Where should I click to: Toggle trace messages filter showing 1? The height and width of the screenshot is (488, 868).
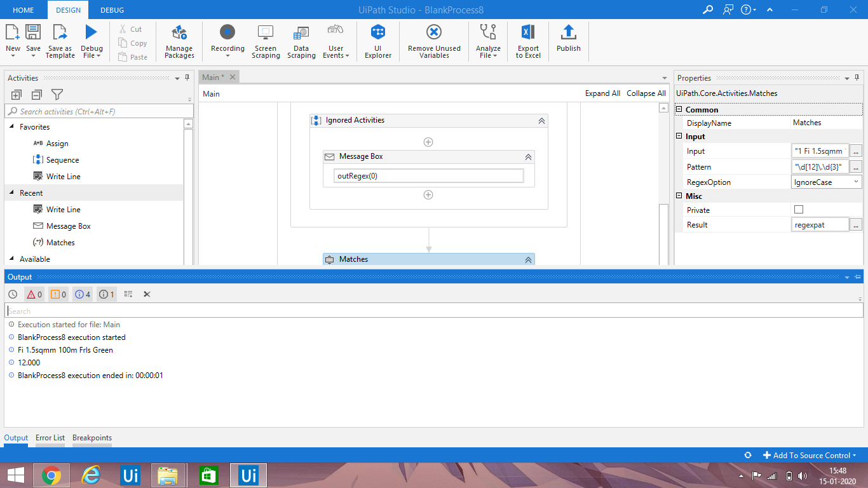pyautogui.click(x=107, y=294)
